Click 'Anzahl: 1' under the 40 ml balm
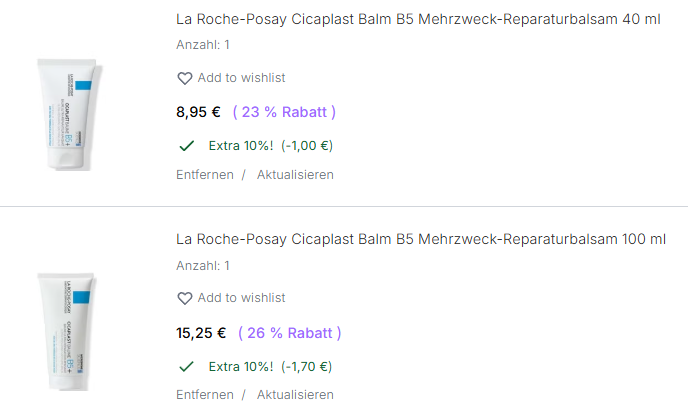 click(x=203, y=45)
